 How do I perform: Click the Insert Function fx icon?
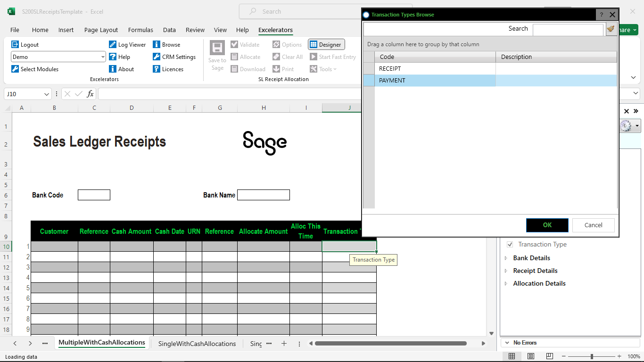point(90,94)
